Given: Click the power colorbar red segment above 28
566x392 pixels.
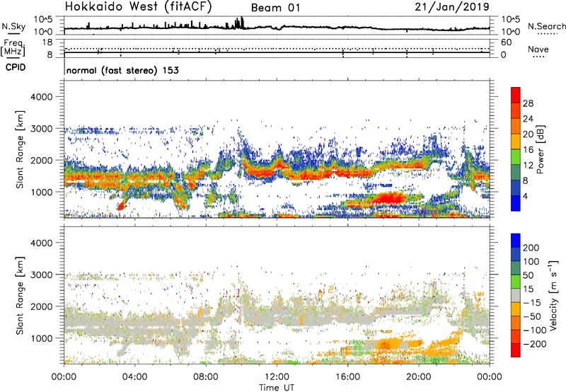Looking at the screenshot, I should [x=516, y=93].
